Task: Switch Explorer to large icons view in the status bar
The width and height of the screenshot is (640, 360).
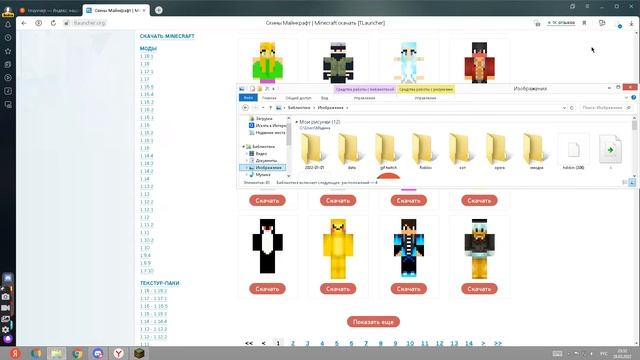Action: pos(632,182)
